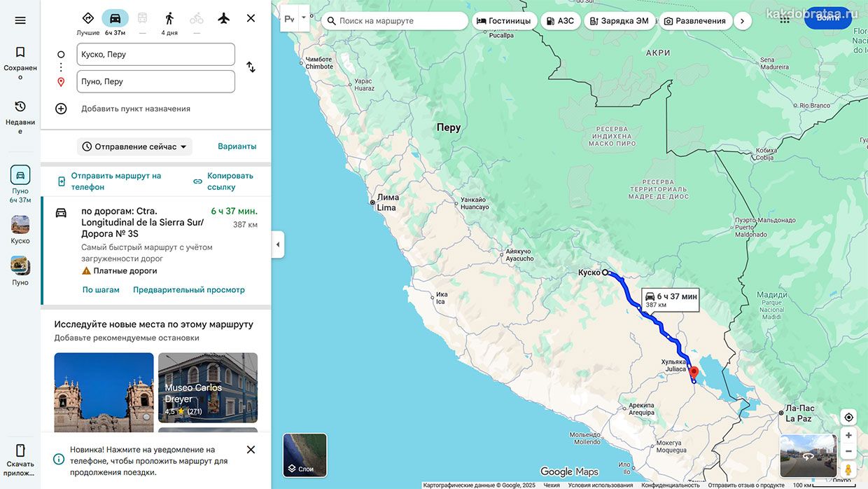This screenshot has width=868, height=489.
Task: Swap start and destination points
Action: [251, 67]
